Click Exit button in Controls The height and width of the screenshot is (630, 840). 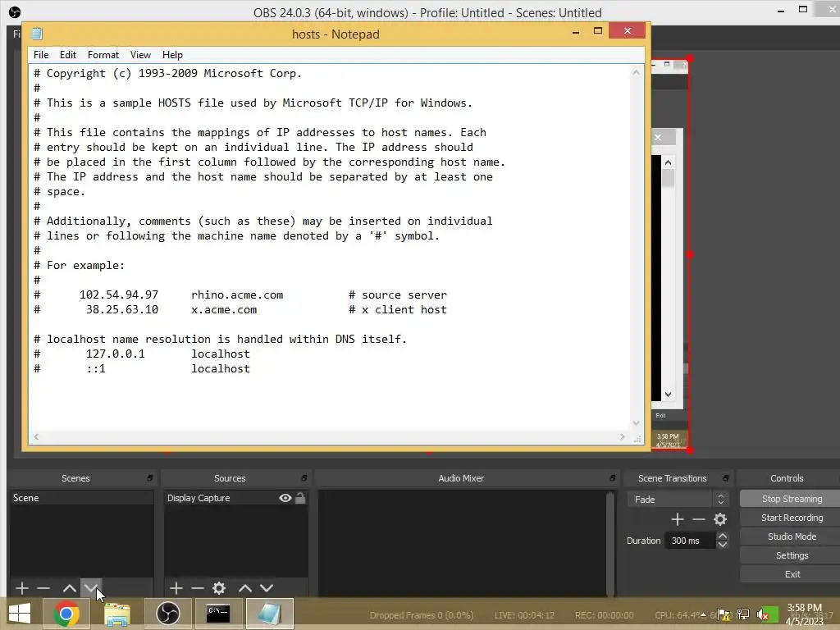pyautogui.click(x=792, y=574)
